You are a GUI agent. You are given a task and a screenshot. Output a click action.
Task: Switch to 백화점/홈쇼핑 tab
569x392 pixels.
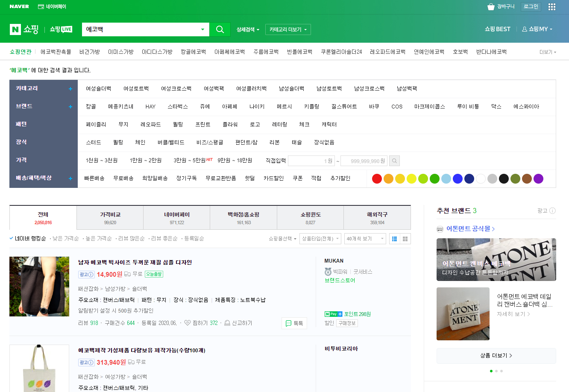(243, 218)
